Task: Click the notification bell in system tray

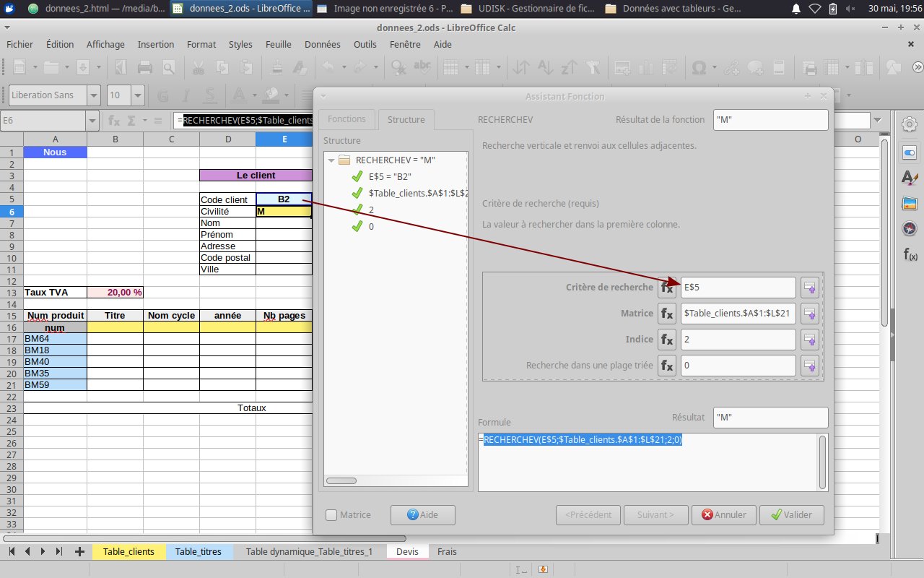Action: coord(796,9)
